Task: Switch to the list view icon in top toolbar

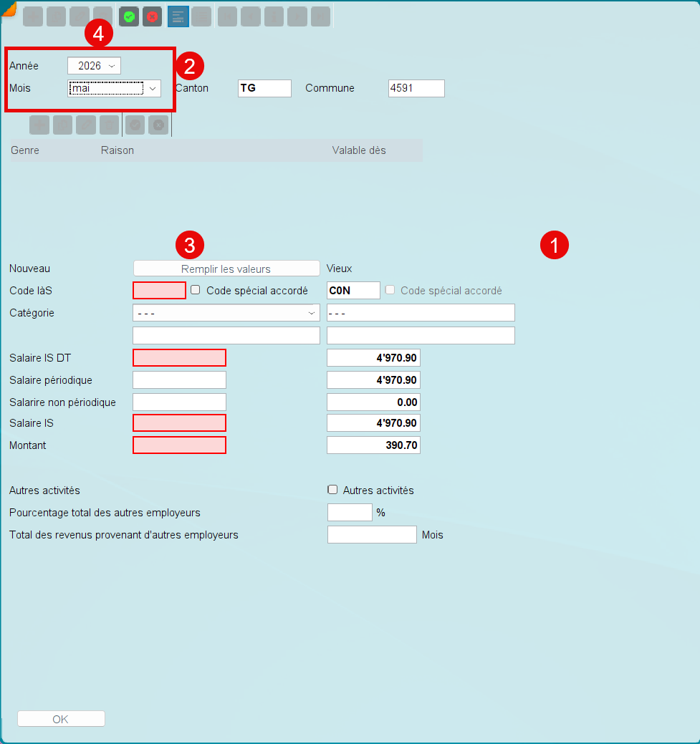Action: tap(201, 16)
